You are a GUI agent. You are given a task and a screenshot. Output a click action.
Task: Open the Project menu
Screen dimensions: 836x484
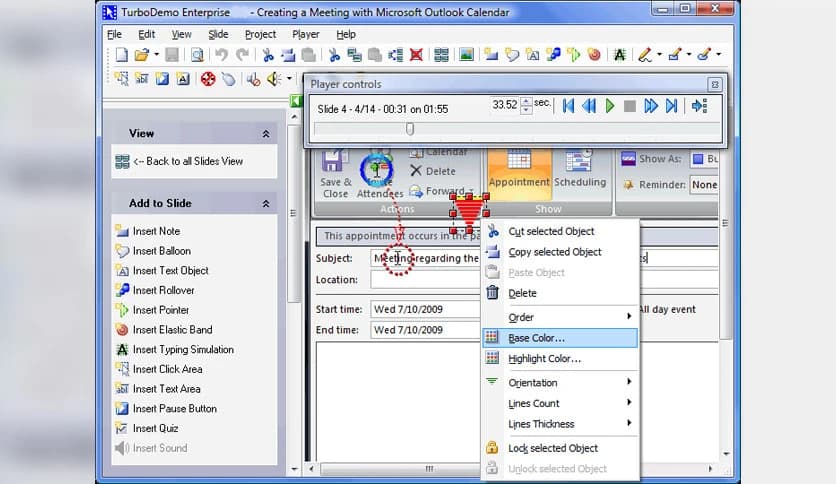tap(260, 34)
